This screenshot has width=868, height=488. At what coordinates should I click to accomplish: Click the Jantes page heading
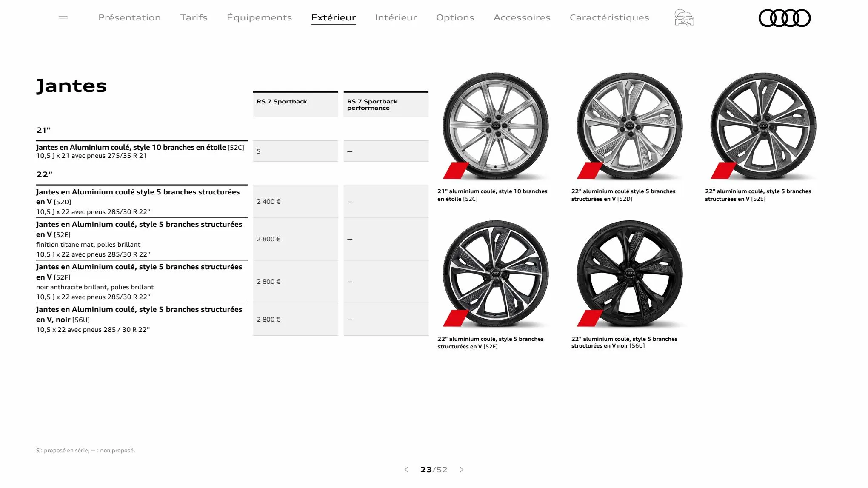click(x=71, y=86)
